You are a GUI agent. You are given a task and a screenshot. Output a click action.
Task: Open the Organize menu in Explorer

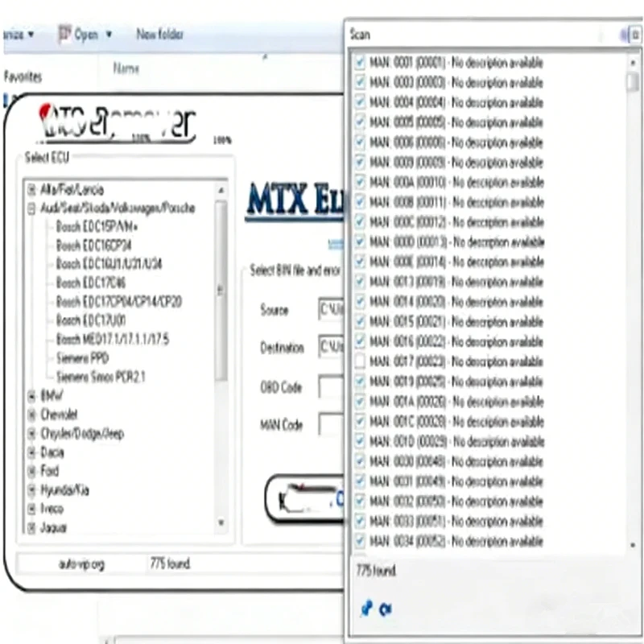(19, 35)
